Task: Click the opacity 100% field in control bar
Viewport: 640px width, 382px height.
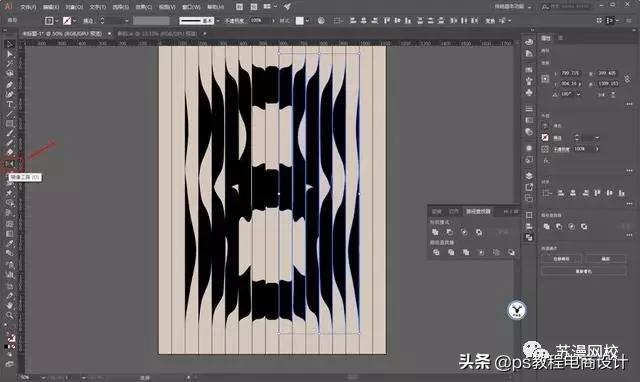Action: (x=259, y=20)
